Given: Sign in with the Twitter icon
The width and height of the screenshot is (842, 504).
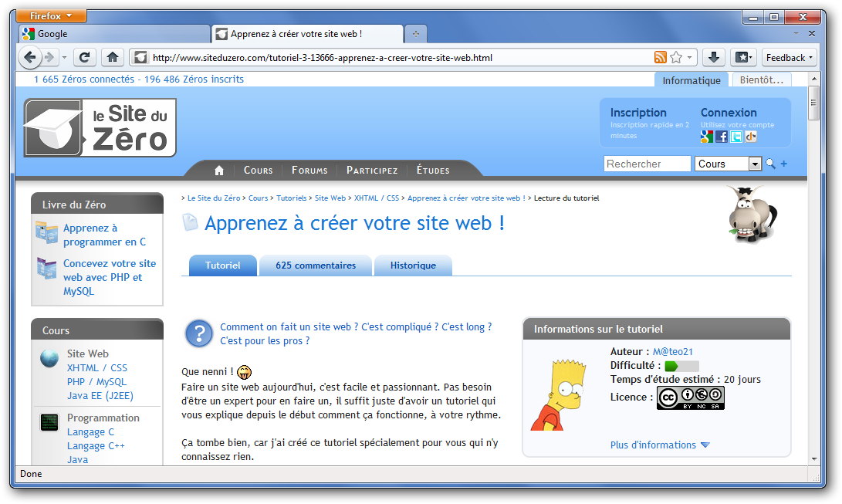Looking at the screenshot, I should point(736,137).
